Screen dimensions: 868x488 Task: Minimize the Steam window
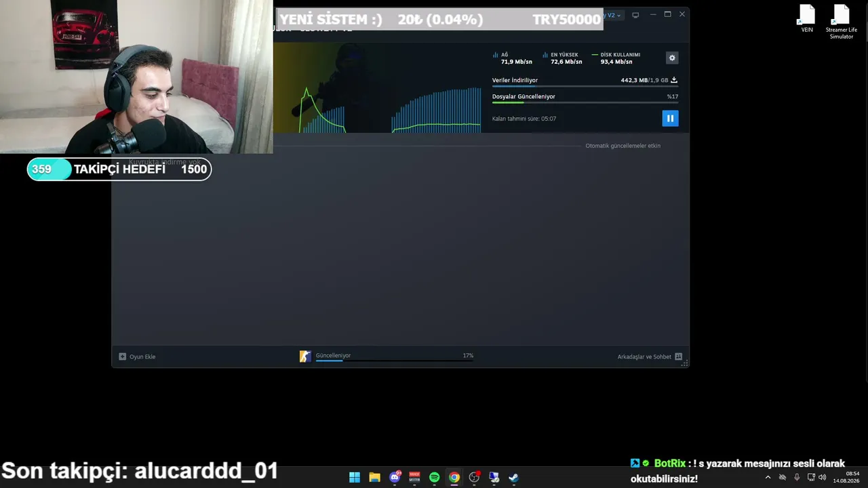tap(652, 14)
